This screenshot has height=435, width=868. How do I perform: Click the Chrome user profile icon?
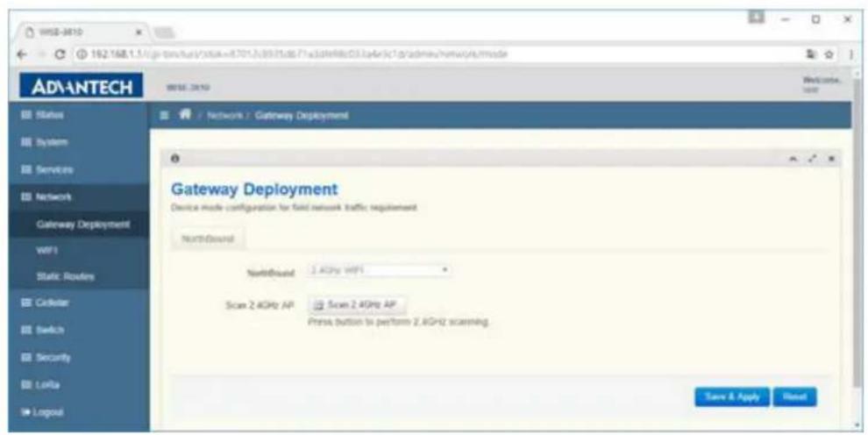[756, 18]
